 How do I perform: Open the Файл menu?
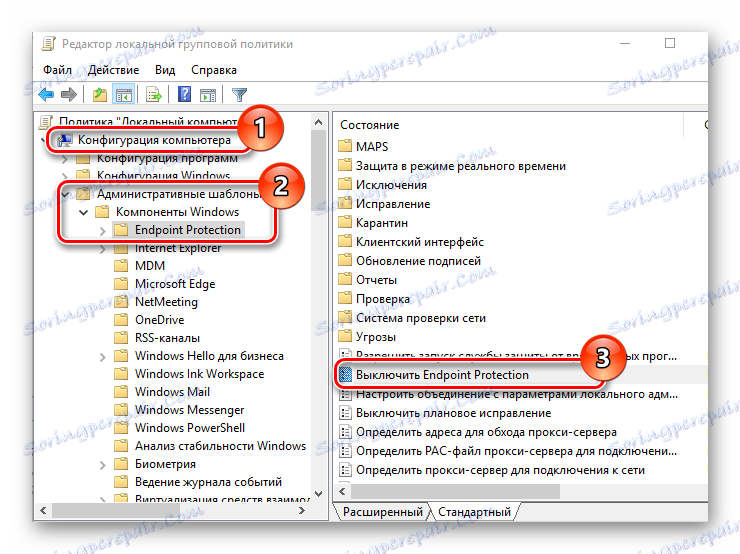click(x=58, y=70)
